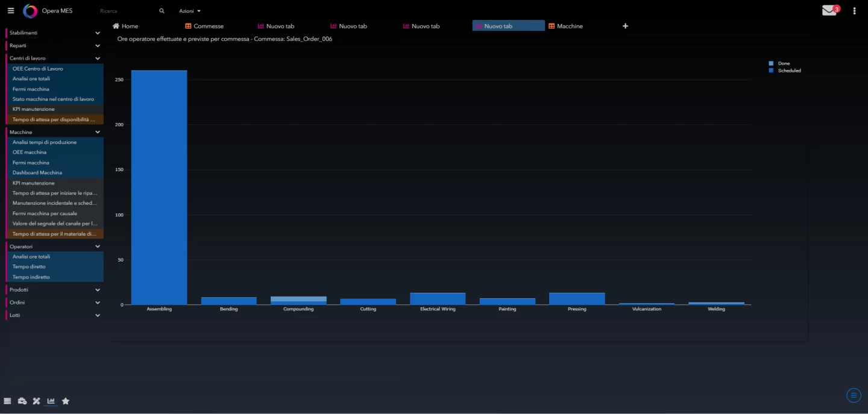Screen dimensions: 868x414
Task: Click the search magnifier icon
Action: point(162,11)
